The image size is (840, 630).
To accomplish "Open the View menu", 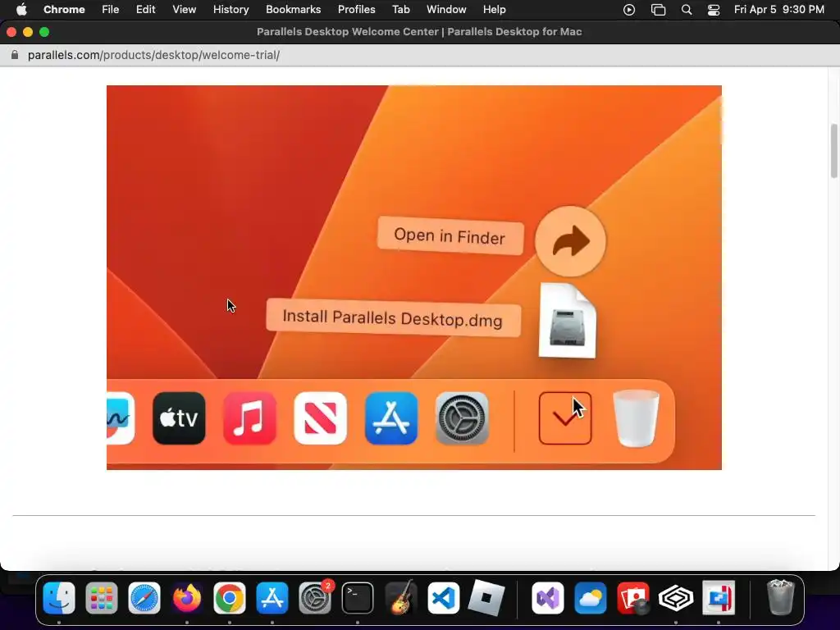I will click(184, 10).
